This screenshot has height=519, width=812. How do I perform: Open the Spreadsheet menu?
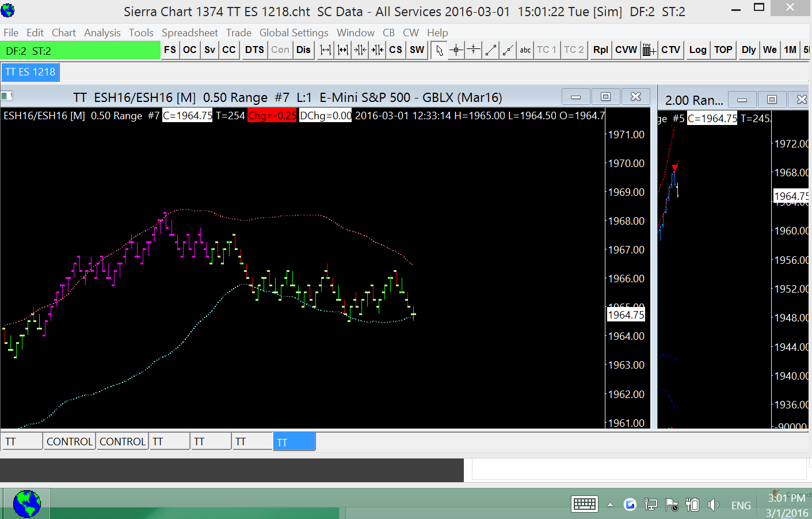pyautogui.click(x=190, y=33)
